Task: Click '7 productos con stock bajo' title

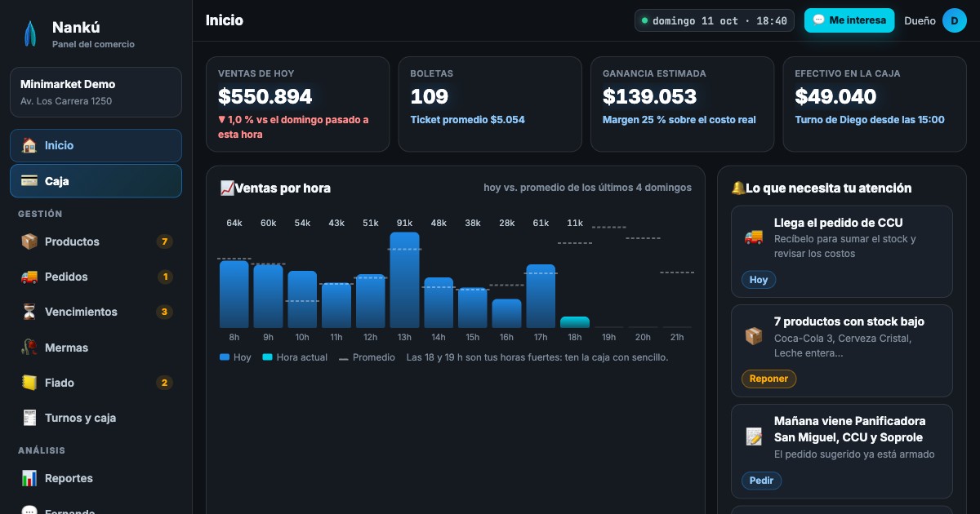Action: (849, 321)
